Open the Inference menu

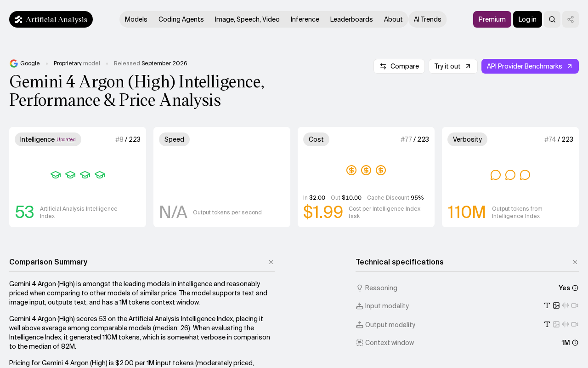coord(305,19)
